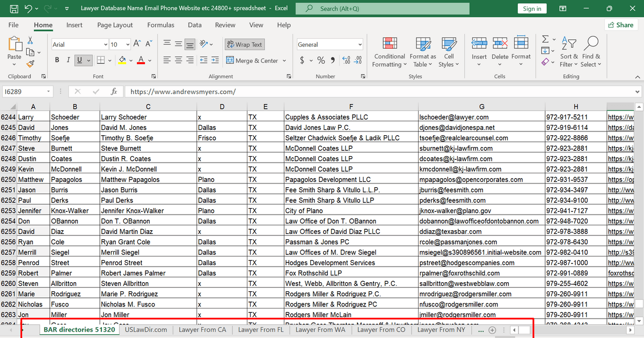644x338 pixels.
Task: Open the File menu
Action: (13, 25)
